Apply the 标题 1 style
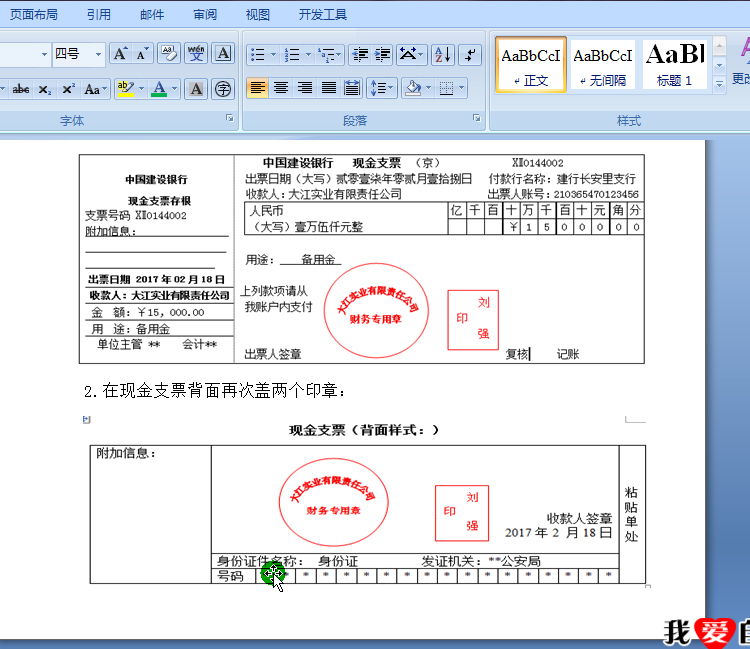750x649 pixels. click(x=675, y=65)
